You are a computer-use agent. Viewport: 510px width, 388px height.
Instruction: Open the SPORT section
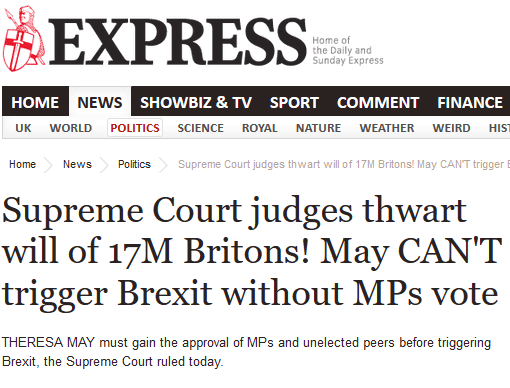pyautogui.click(x=294, y=102)
